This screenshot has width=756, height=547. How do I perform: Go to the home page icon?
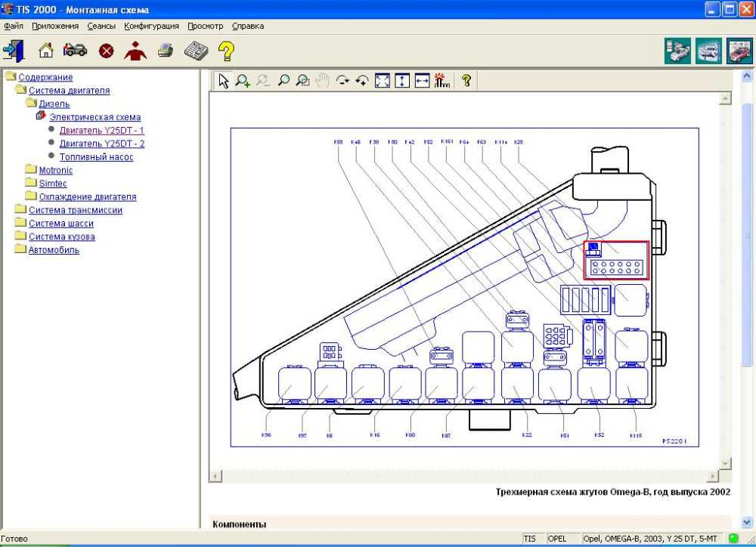click(46, 51)
